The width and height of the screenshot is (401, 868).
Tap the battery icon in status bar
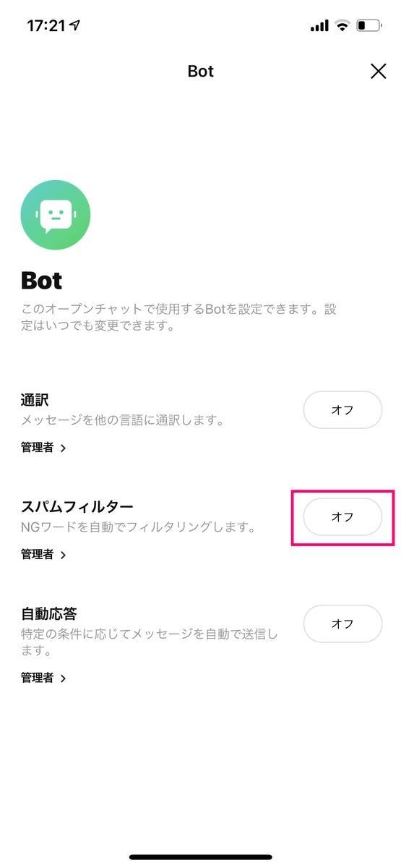(x=368, y=26)
